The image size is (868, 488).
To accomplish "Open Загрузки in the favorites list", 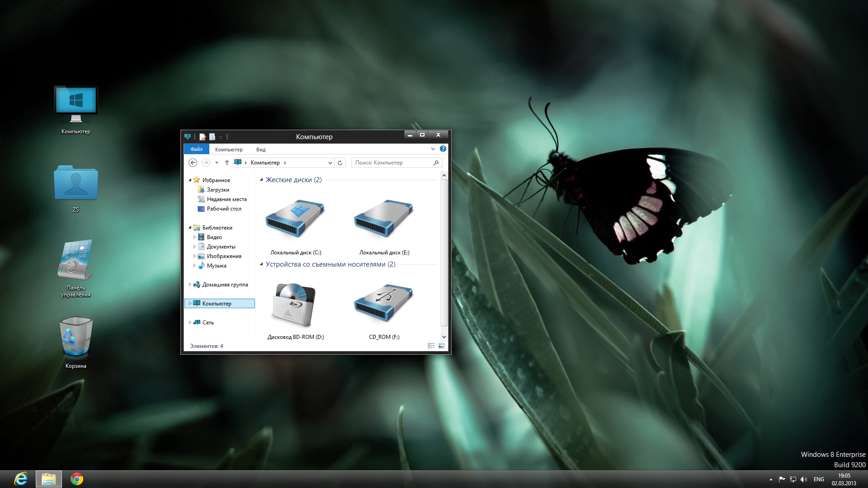I will point(218,190).
